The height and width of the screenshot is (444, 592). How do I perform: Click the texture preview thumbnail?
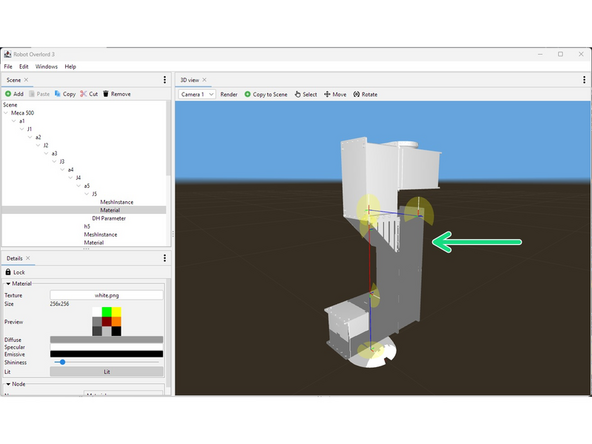pos(106,322)
